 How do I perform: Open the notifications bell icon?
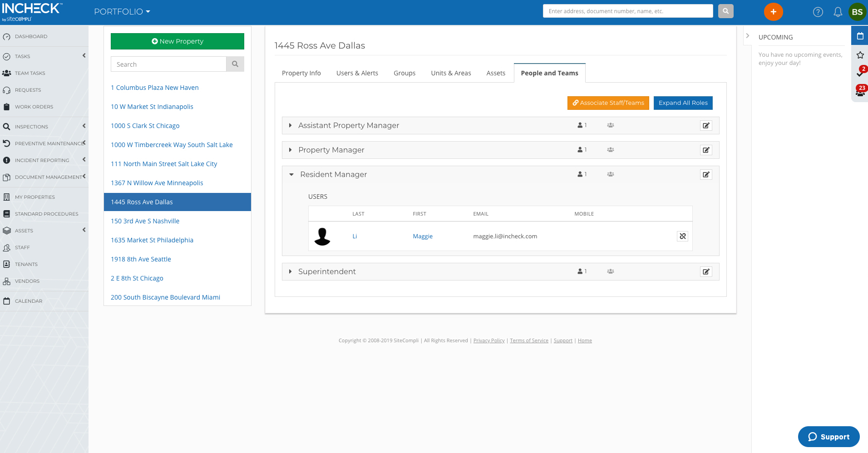point(838,12)
